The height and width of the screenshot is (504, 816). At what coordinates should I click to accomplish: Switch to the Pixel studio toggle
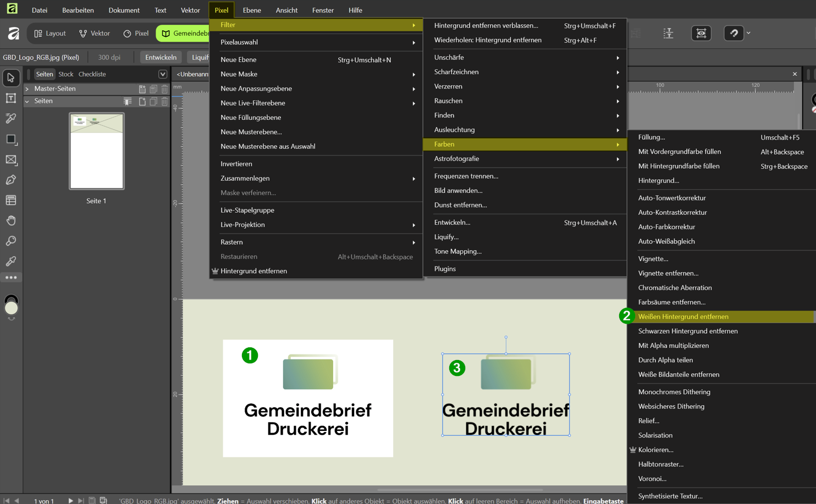pos(136,34)
